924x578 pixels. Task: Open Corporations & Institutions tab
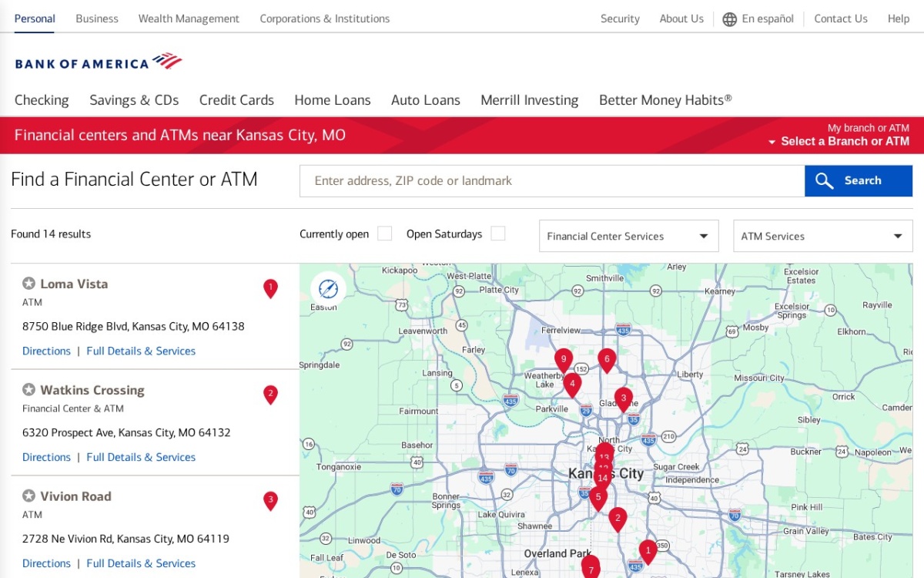pyautogui.click(x=325, y=18)
